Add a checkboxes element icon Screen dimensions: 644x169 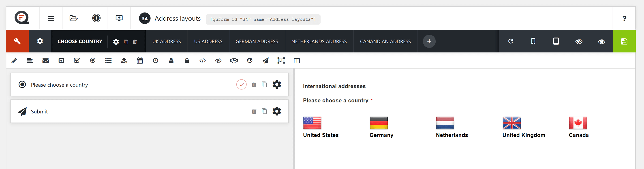pos(77,61)
